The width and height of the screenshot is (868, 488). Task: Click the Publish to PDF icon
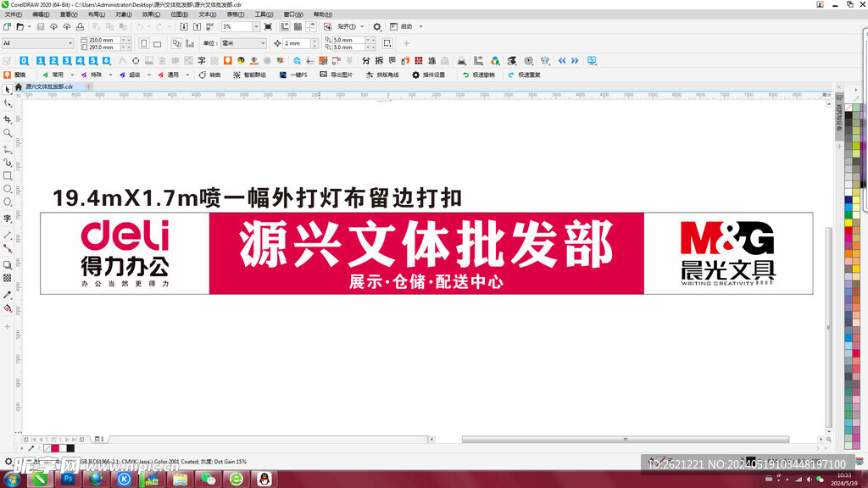pos(210,26)
